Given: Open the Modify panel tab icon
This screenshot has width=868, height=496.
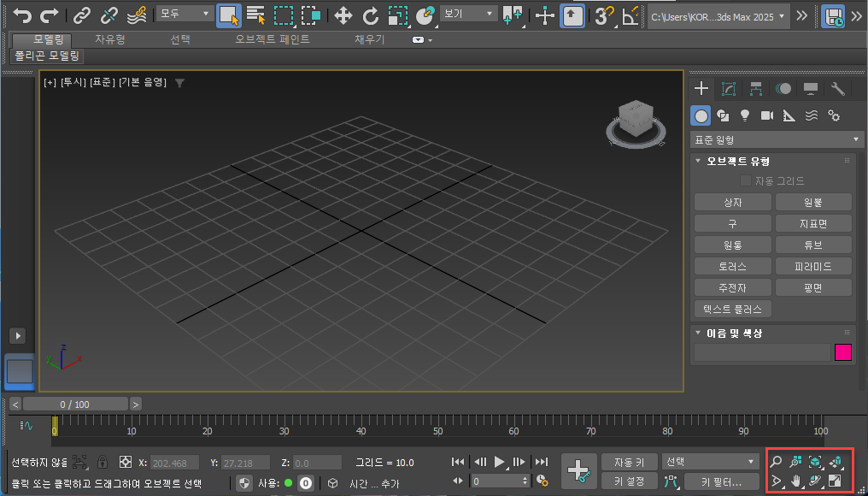Looking at the screenshot, I should (x=729, y=89).
